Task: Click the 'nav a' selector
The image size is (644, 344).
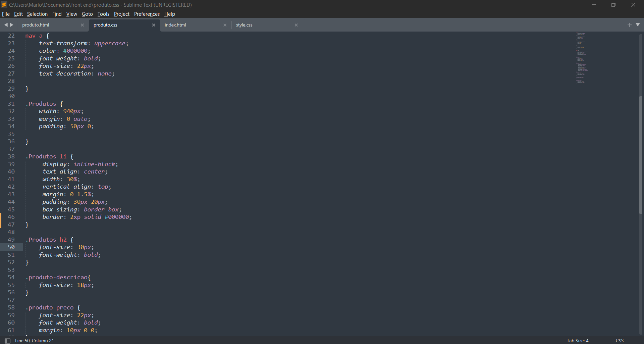Action: 34,36
